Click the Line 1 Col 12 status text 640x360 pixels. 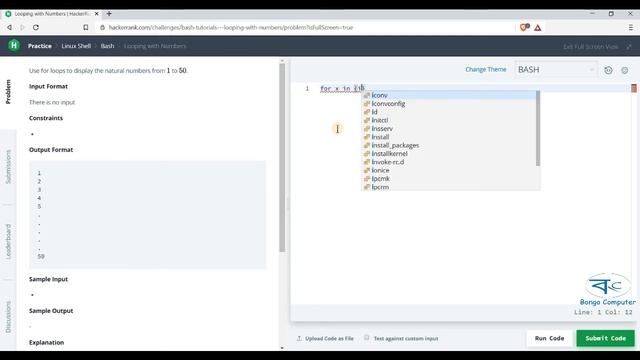click(x=603, y=312)
